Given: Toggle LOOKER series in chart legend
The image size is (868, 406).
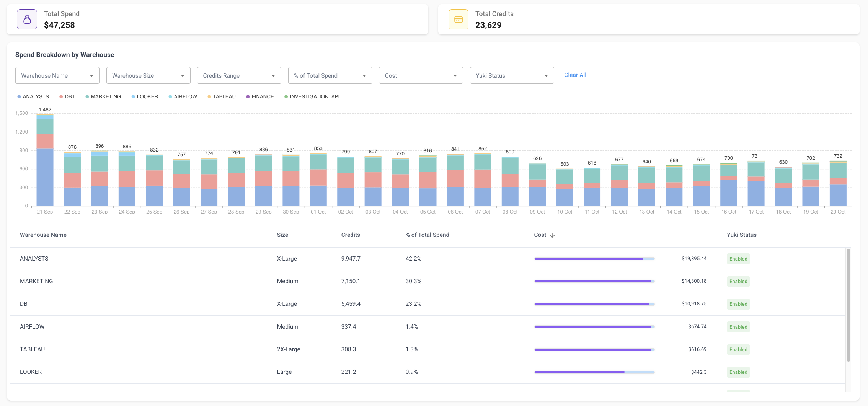Looking at the screenshot, I should tap(145, 96).
